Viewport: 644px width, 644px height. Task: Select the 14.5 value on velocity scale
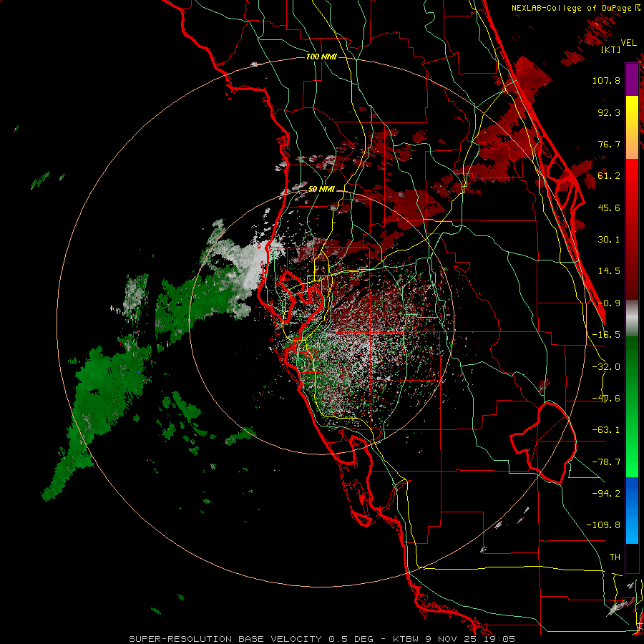point(609,271)
